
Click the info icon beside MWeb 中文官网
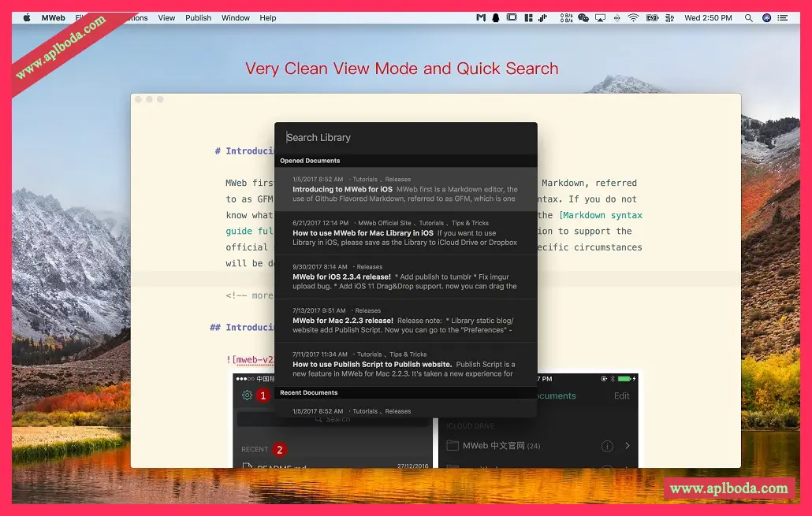click(607, 446)
